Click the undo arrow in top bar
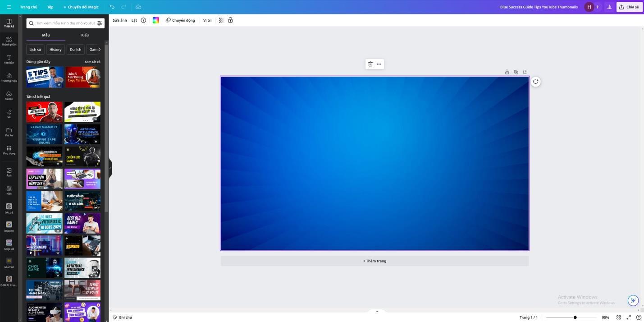The height and width of the screenshot is (322, 644). click(x=112, y=7)
